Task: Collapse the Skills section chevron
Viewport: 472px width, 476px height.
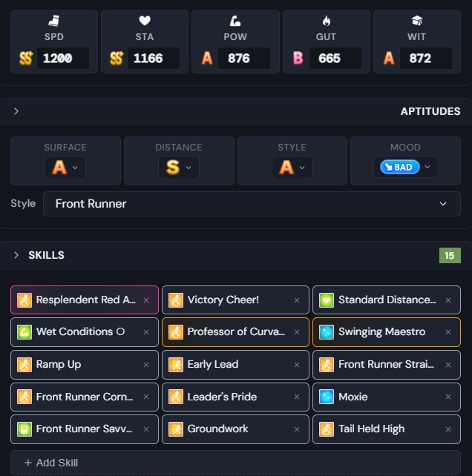Action: coord(16,255)
